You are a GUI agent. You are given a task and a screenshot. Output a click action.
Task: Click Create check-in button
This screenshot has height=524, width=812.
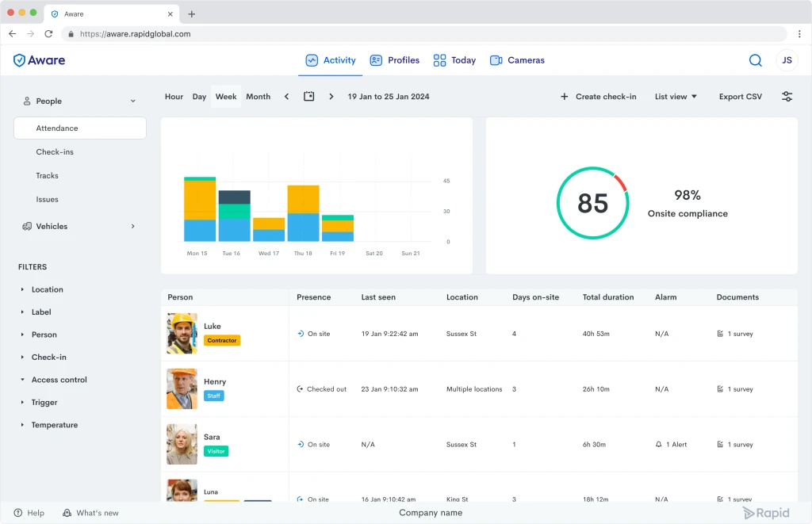[598, 96]
